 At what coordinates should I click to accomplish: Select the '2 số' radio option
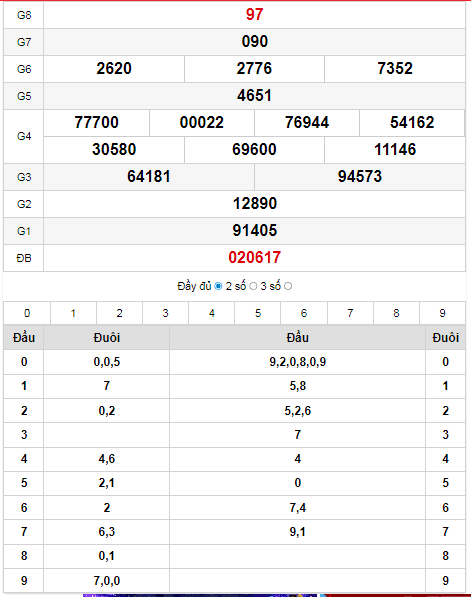point(253,286)
